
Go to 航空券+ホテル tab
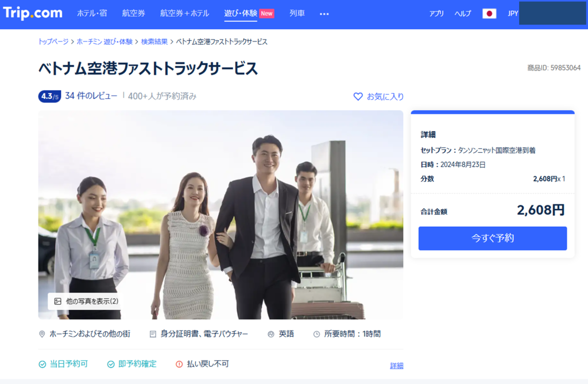pyautogui.click(x=184, y=13)
